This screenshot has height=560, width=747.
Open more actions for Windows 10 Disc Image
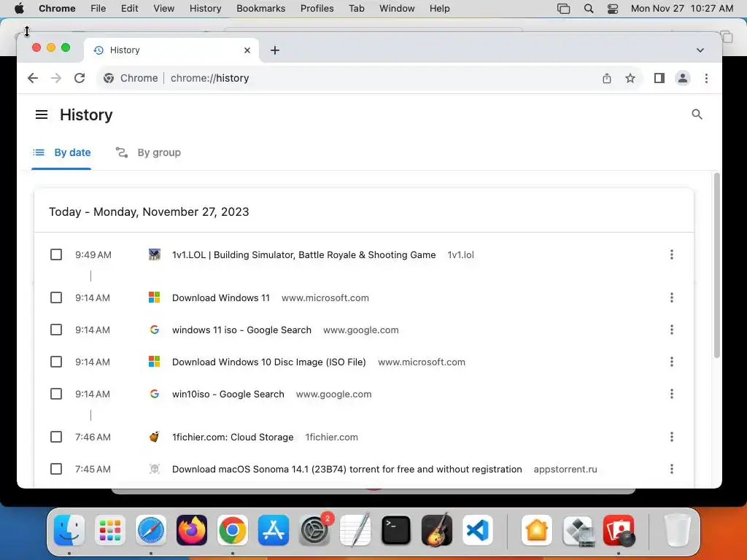pyautogui.click(x=671, y=362)
